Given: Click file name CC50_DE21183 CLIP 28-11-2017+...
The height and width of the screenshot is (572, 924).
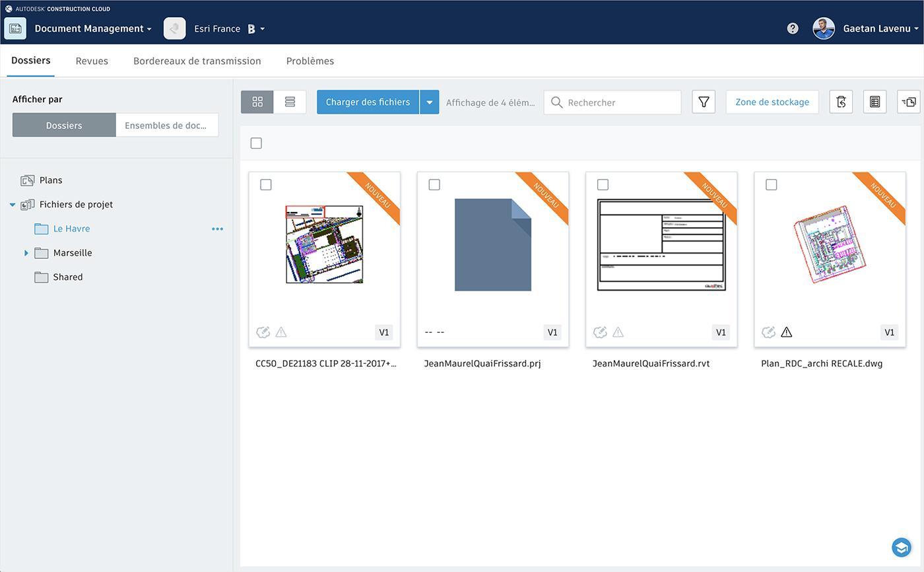Looking at the screenshot, I should click(x=326, y=363).
